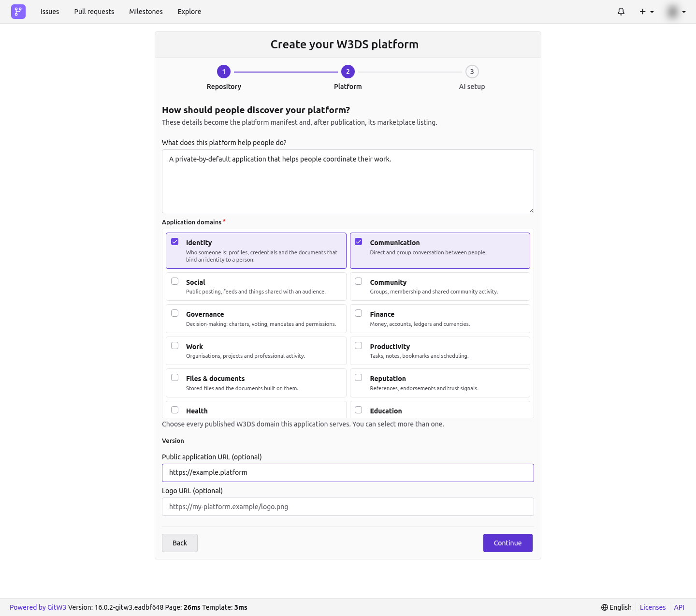Uncheck the Identity domain checkbox
Screen dimensions: 696x616
(x=175, y=242)
